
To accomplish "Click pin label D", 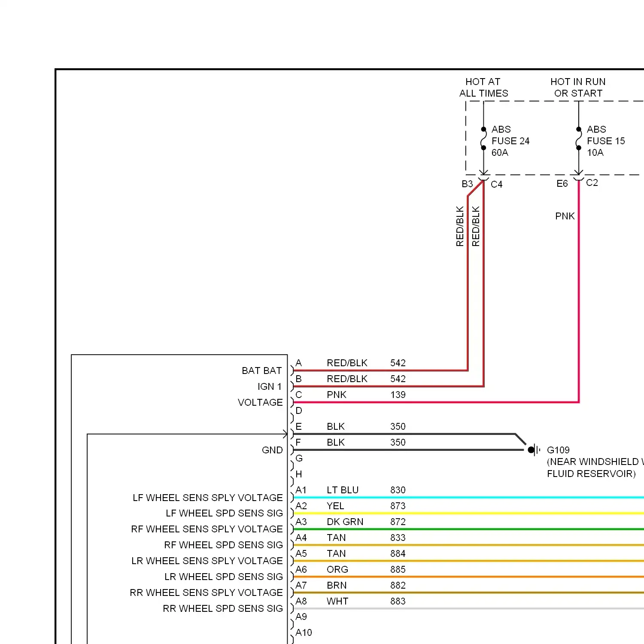I will pos(299,410).
